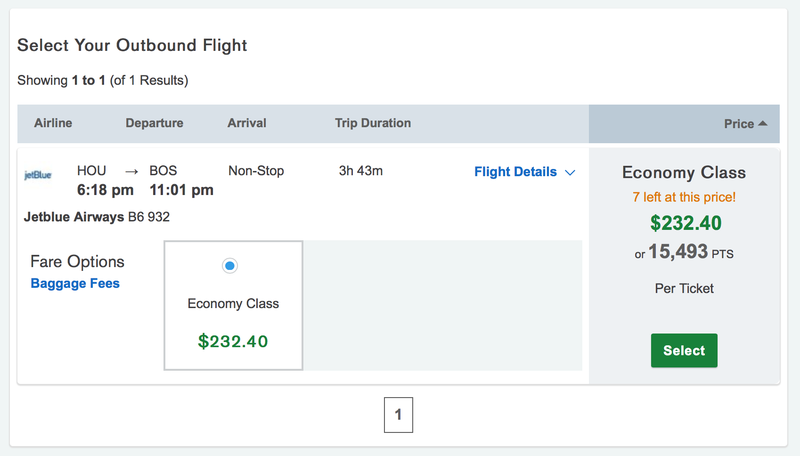Click the 6:18 pm departure time

(x=105, y=190)
